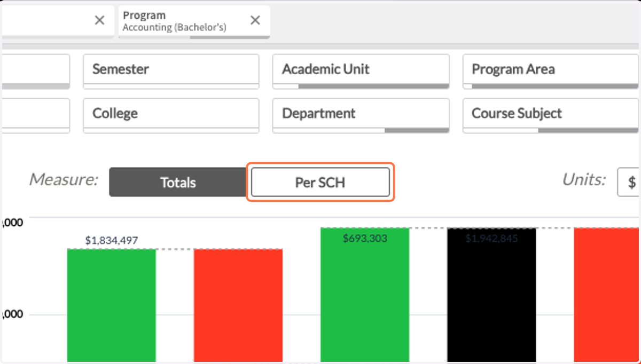Switch measure to Totals
Image resolution: width=641 pixels, height=364 pixels.
pos(178,183)
